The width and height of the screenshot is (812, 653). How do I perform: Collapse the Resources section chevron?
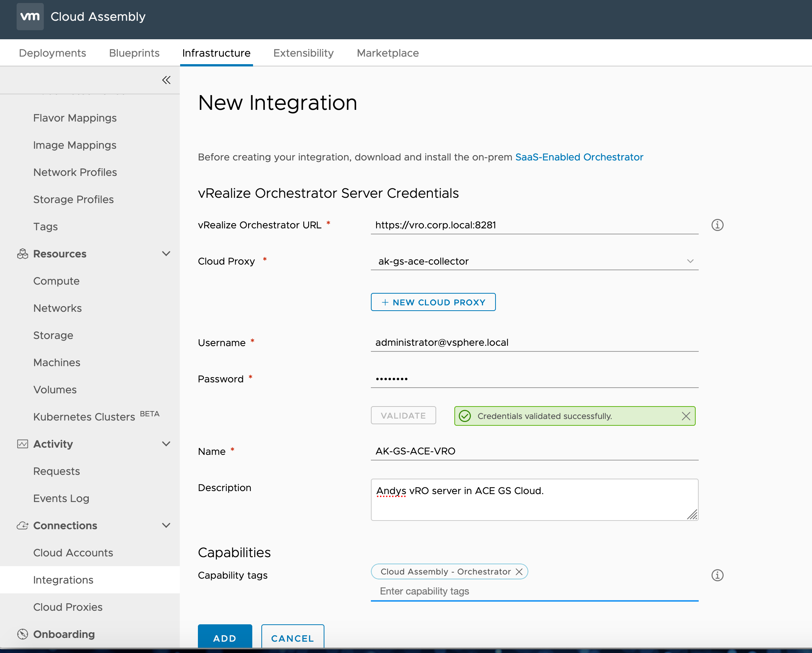click(166, 254)
